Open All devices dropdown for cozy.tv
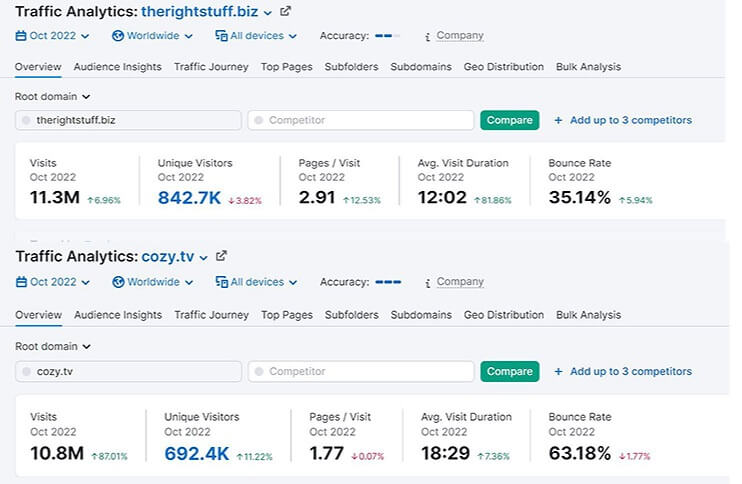The height and width of the screenshot is (484, 742). [x=256, y=282]
